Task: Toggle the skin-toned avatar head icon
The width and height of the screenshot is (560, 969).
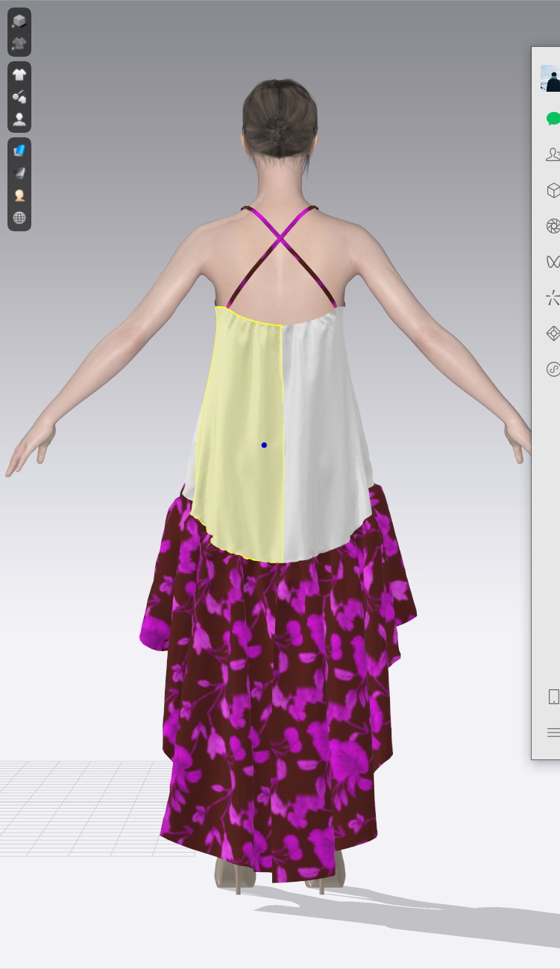Action: [x=19, y=195]
